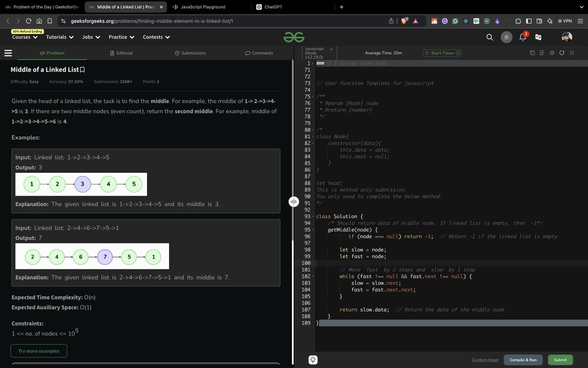
Task: Switch to the Editorial tab
Action: [121, 53]
